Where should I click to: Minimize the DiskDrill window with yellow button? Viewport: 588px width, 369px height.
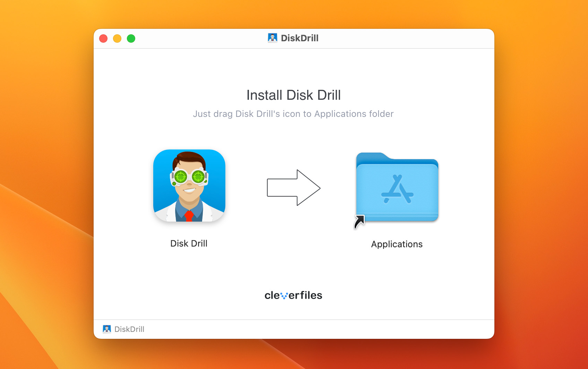117,38
